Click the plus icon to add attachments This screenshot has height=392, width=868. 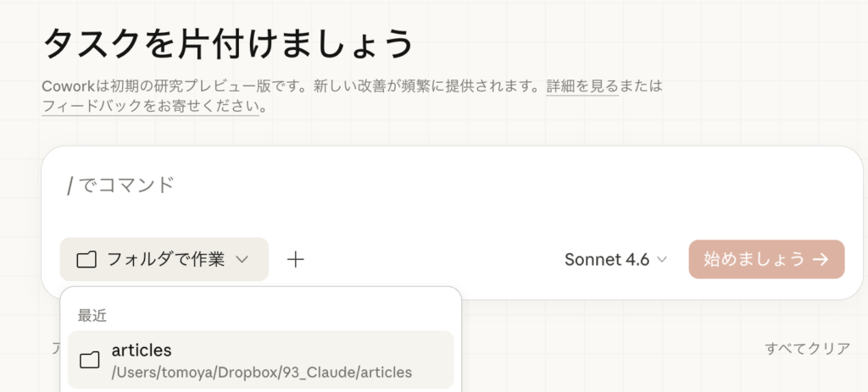tap(295, 260)
